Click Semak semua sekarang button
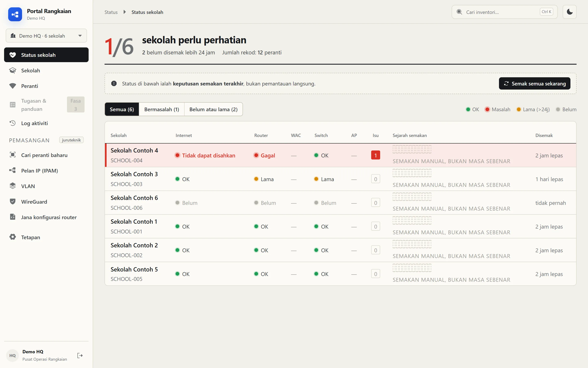588x368 pixels. 535,83
